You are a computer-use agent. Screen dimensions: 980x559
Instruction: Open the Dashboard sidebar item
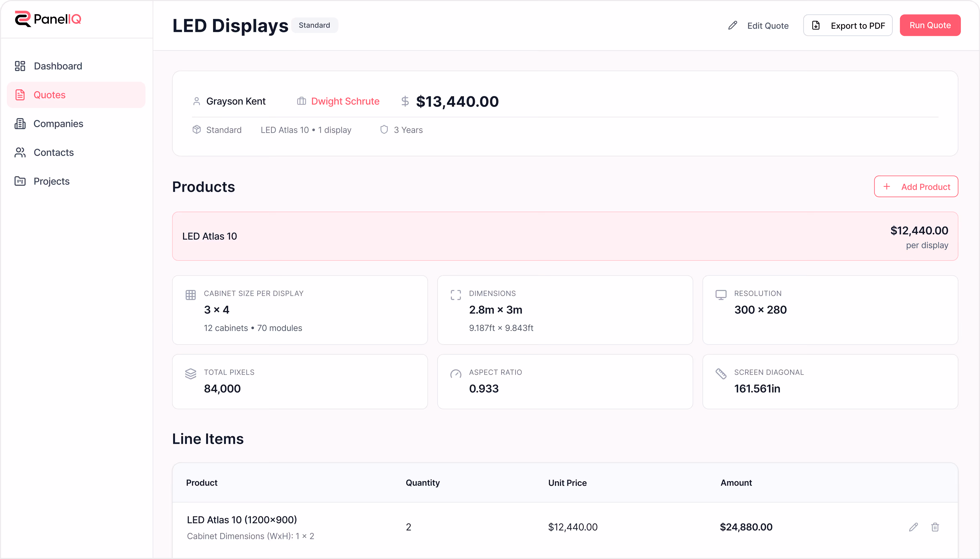pos(58,66)
